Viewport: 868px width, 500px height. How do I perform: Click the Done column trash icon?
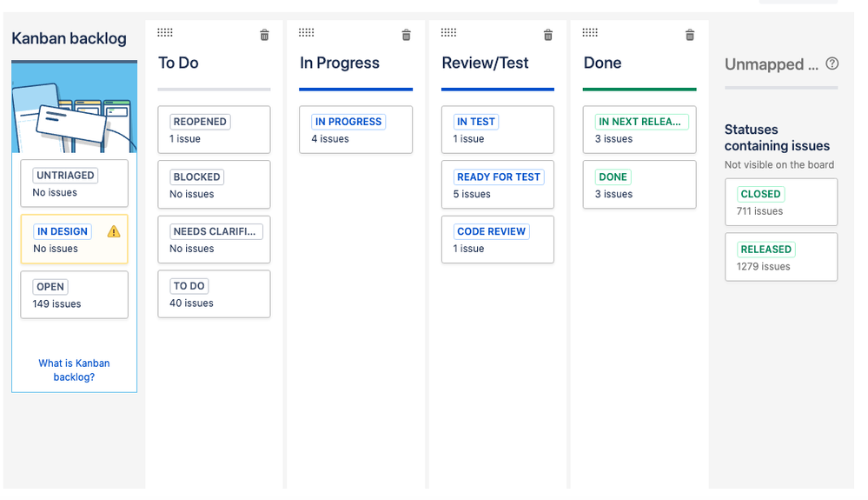[x=690, y=36]
